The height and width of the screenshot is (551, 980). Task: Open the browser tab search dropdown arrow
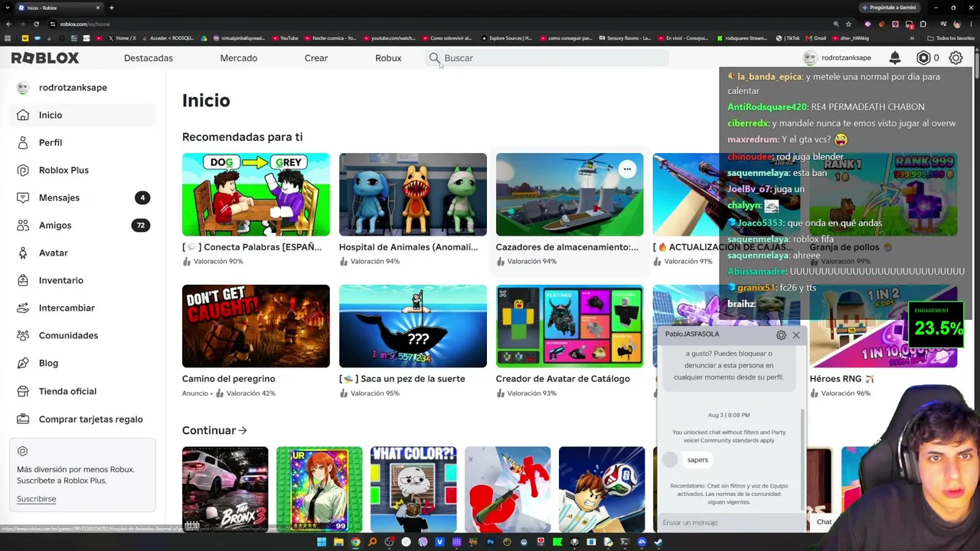pos(8,8)
